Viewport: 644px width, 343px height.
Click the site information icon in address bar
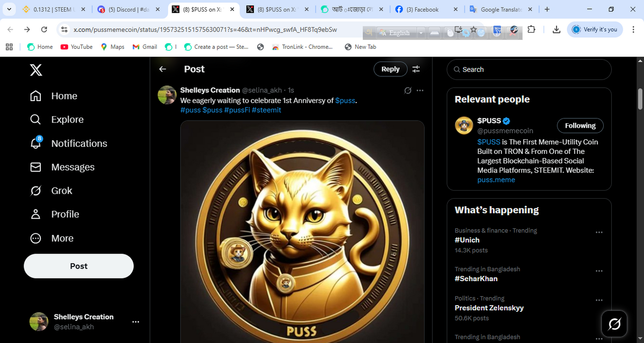(x=64, y=30)
